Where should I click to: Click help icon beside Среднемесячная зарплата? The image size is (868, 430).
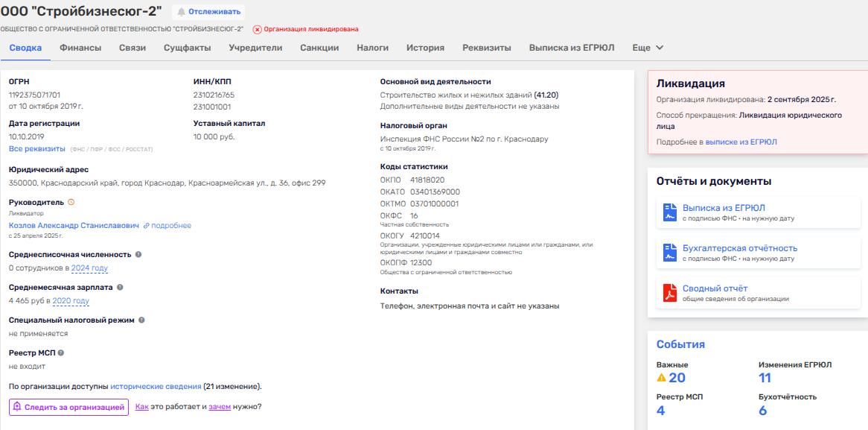pos(121,287)
